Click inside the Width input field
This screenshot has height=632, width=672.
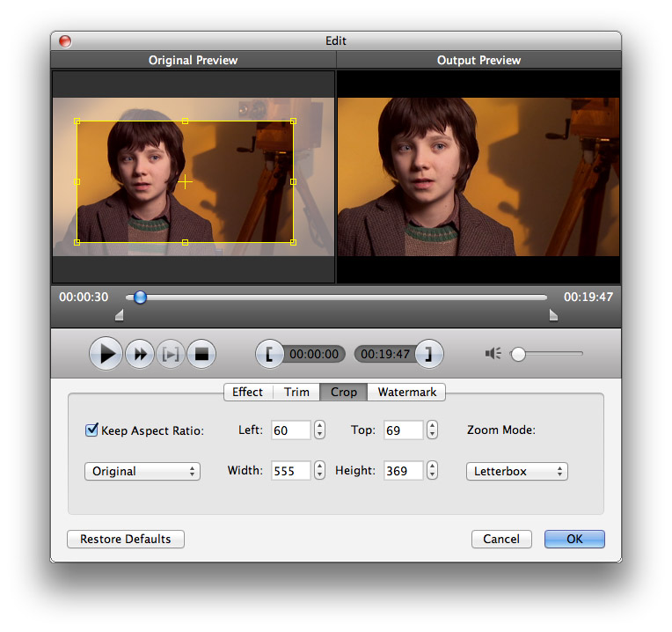coord(290,471)
